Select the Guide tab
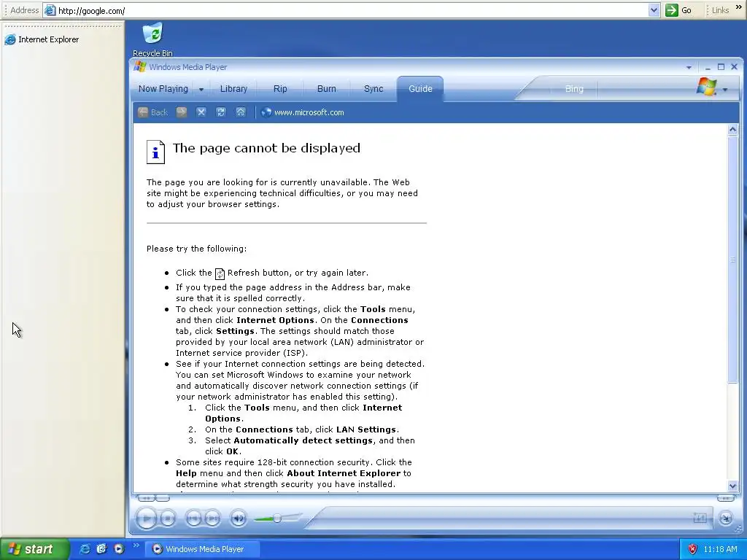This screenshot has width=747, height=560. [420, 88]
